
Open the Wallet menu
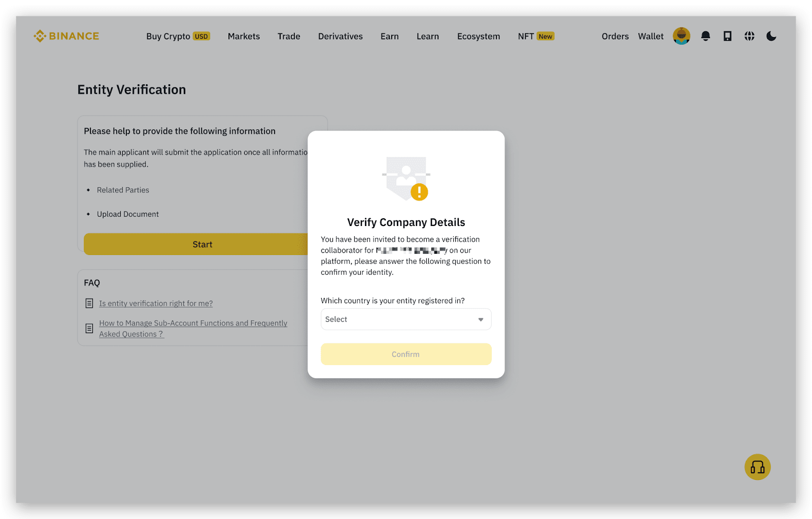click(x=651, y=37)
